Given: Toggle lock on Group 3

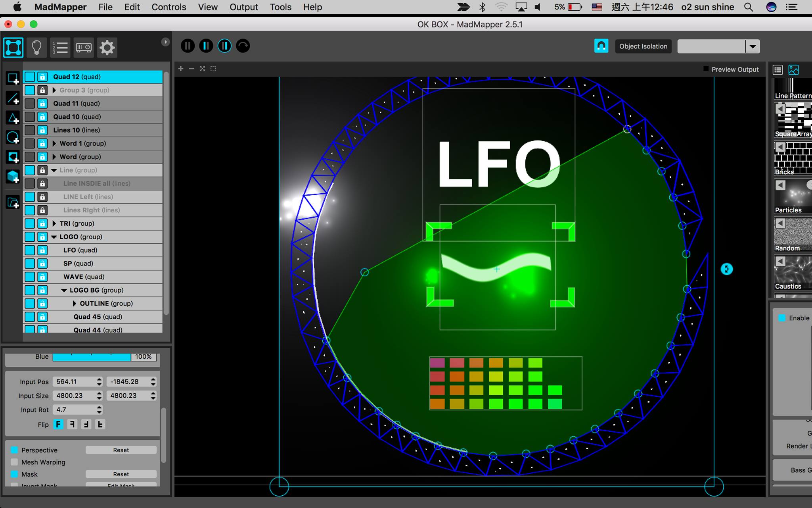Looking at the screenshot, I should click(42, 90).
